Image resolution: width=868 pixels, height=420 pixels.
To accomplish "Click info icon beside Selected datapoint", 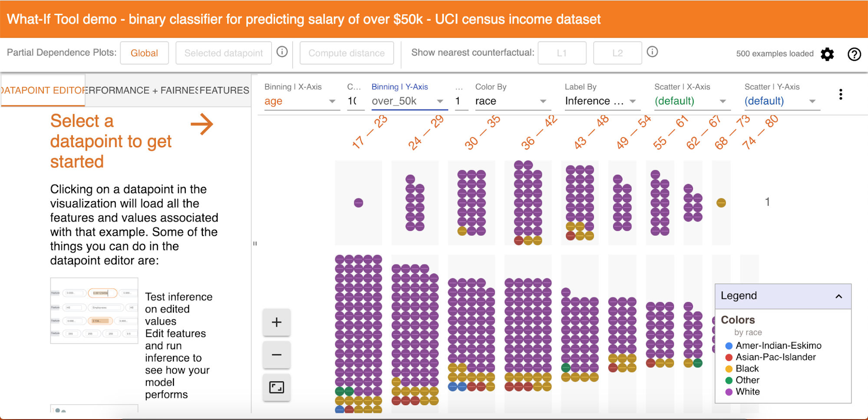I will click(282, 52).
